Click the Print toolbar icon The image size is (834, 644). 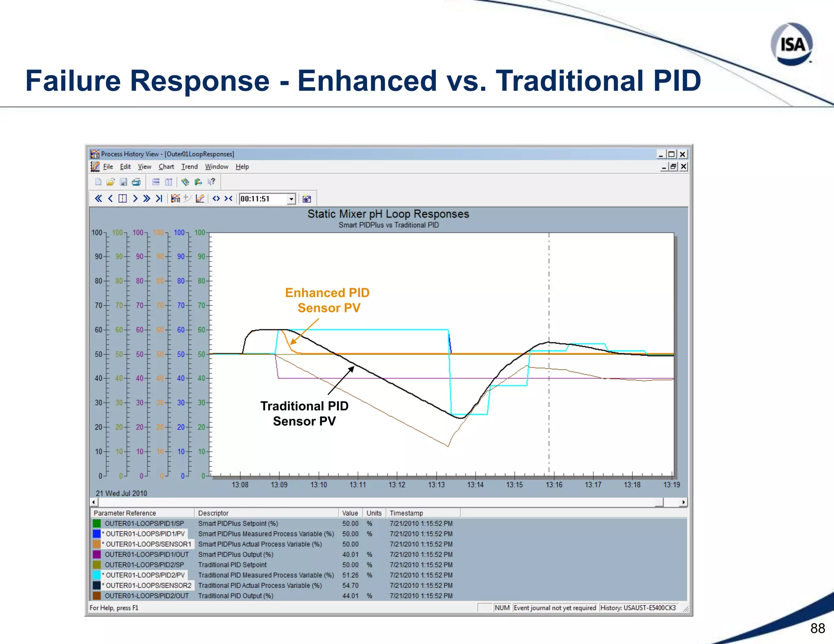click(x=136, y=182)
